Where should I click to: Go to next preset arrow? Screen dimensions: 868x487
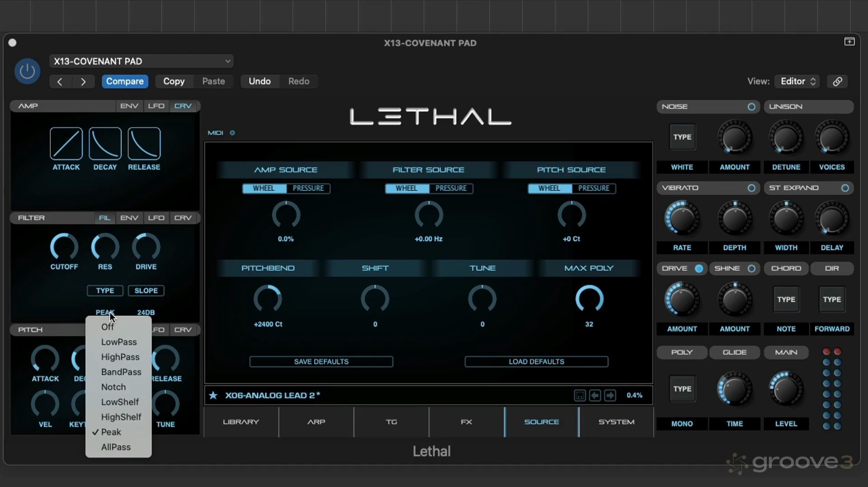tap(83, 81)
